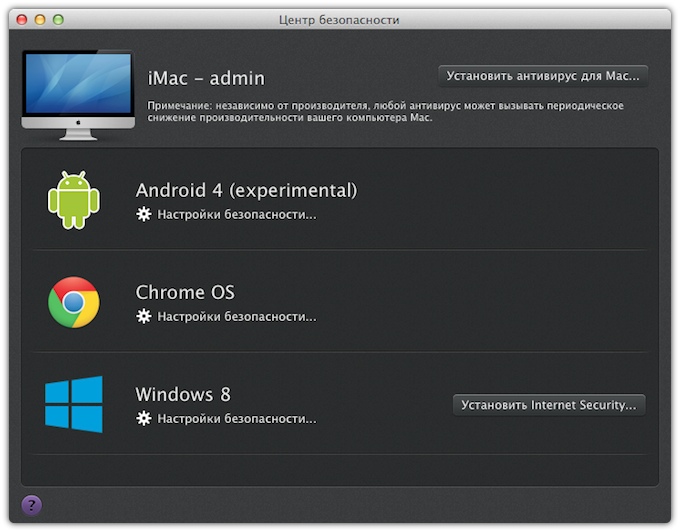Select the Chrome OS title text

(185, 292)
